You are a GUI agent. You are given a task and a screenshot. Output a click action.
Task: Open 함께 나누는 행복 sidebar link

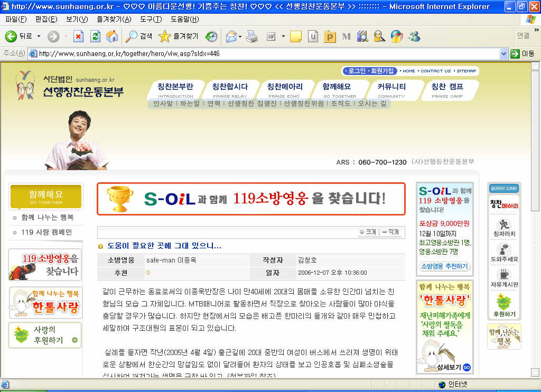[47, 217]
